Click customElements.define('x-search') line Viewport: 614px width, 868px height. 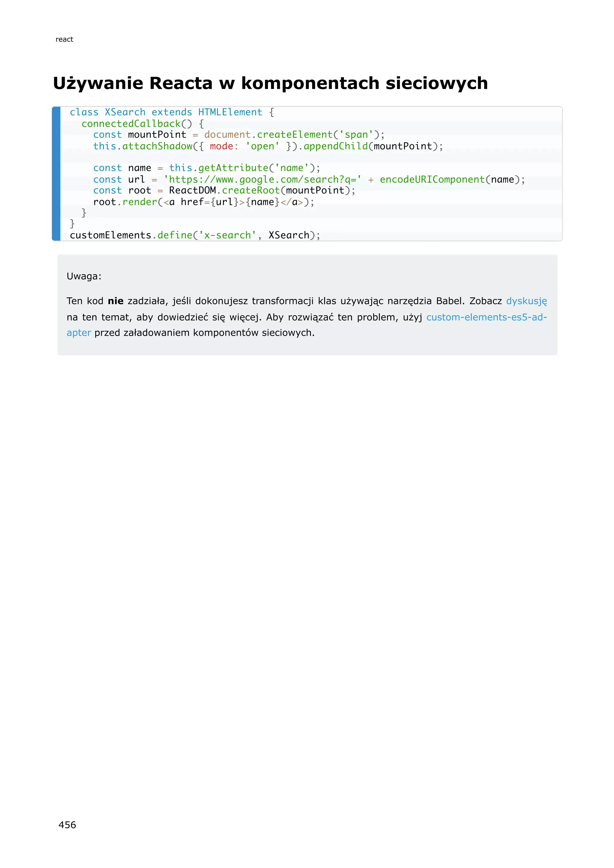pyautogui.click(x=195, y=235)
